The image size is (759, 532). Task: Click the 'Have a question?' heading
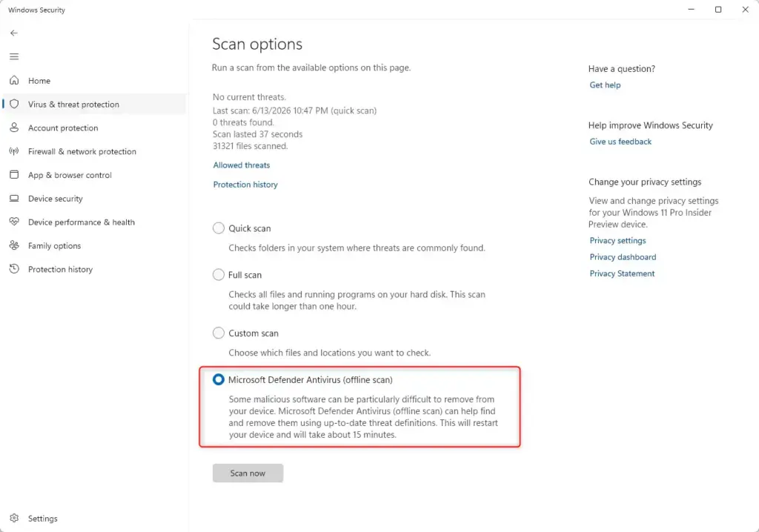pos(622,69)
